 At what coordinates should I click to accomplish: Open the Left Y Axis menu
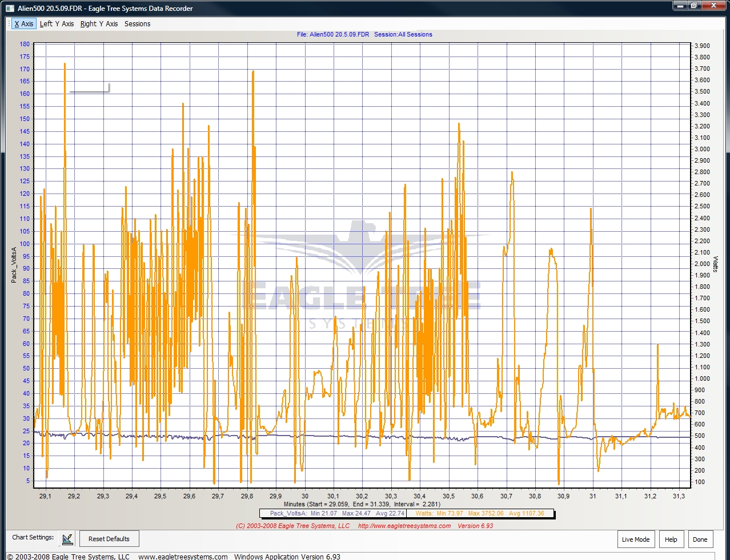[x=57, y=23]
